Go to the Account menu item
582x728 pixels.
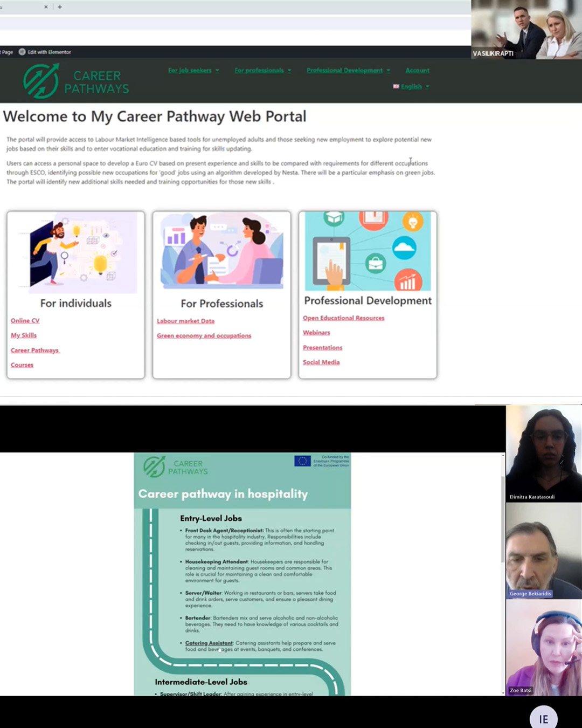tap(417, 71)
